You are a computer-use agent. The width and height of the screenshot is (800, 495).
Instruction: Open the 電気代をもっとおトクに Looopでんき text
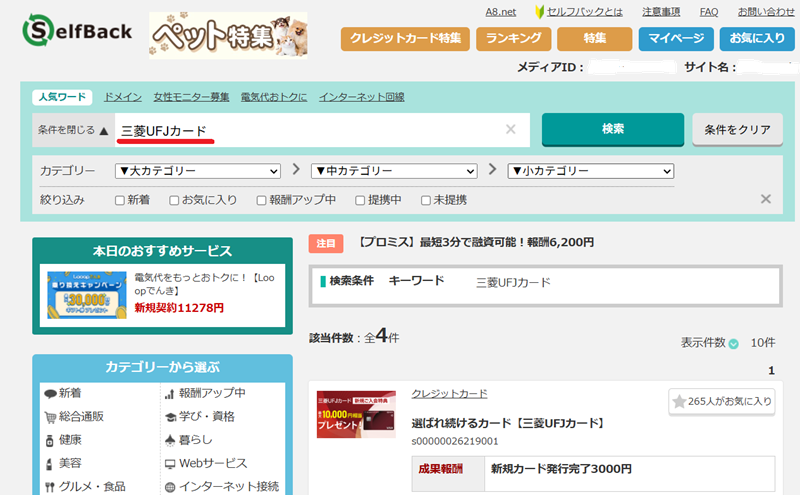tap(204, 284)
